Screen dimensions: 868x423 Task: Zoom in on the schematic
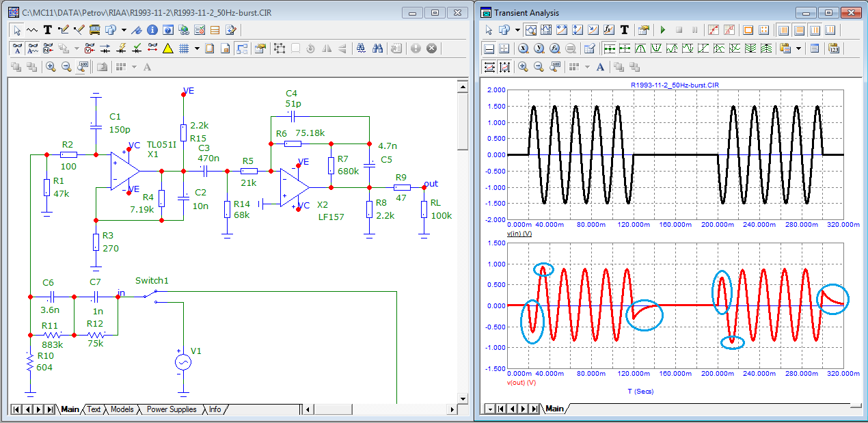50,67
